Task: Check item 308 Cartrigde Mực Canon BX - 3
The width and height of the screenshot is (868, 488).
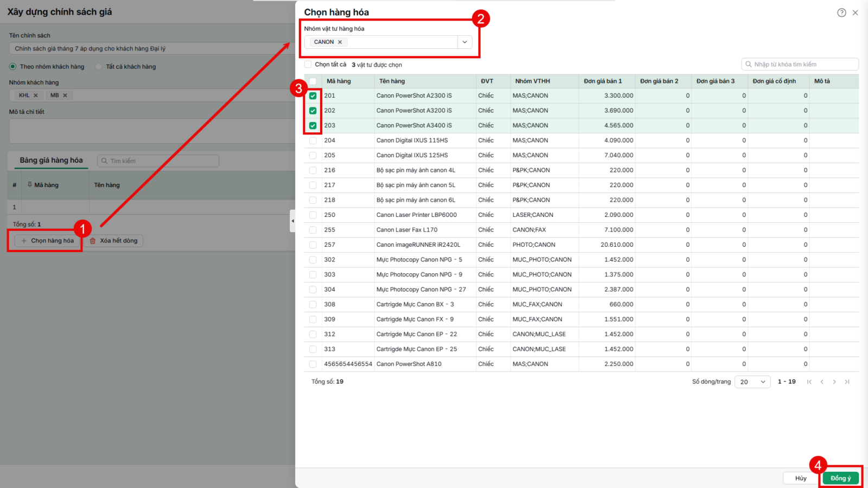Action: click(x=313, y=305)
